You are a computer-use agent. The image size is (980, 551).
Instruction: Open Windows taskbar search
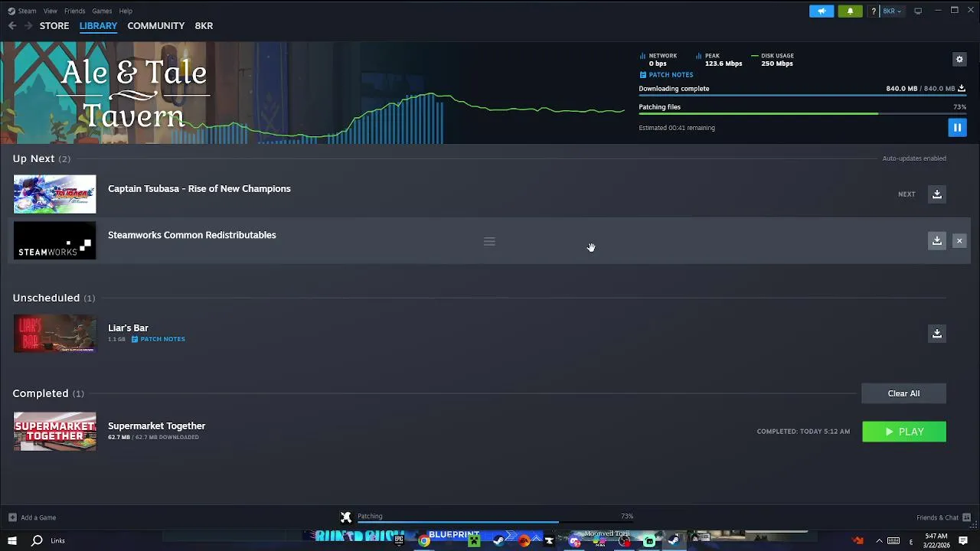[x=37, y=541]
